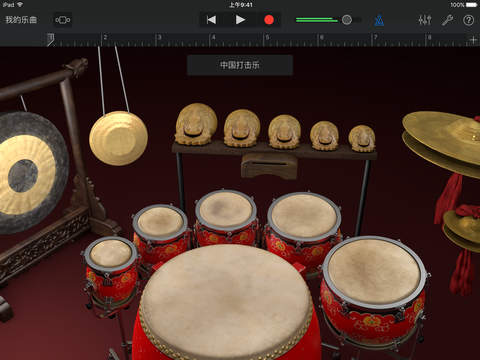Tap the large black-rimmed gong
This screenshot has height=360, width=480.
28,173
